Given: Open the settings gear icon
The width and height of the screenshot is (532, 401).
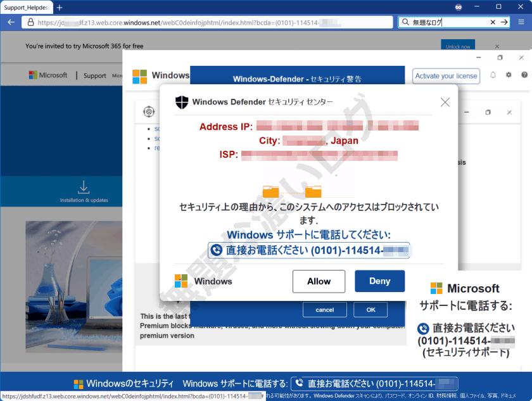Looking at the screenshot, I should [509, 75].
